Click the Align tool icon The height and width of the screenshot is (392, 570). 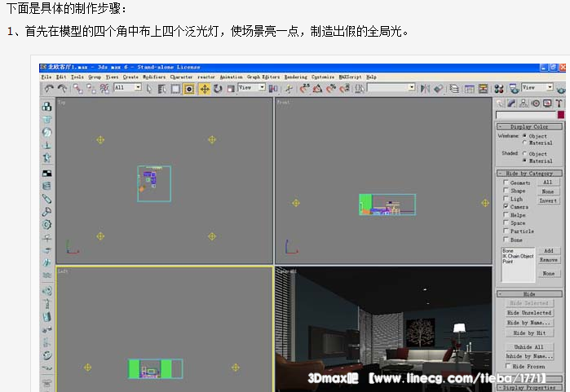[x=439, y=88]
